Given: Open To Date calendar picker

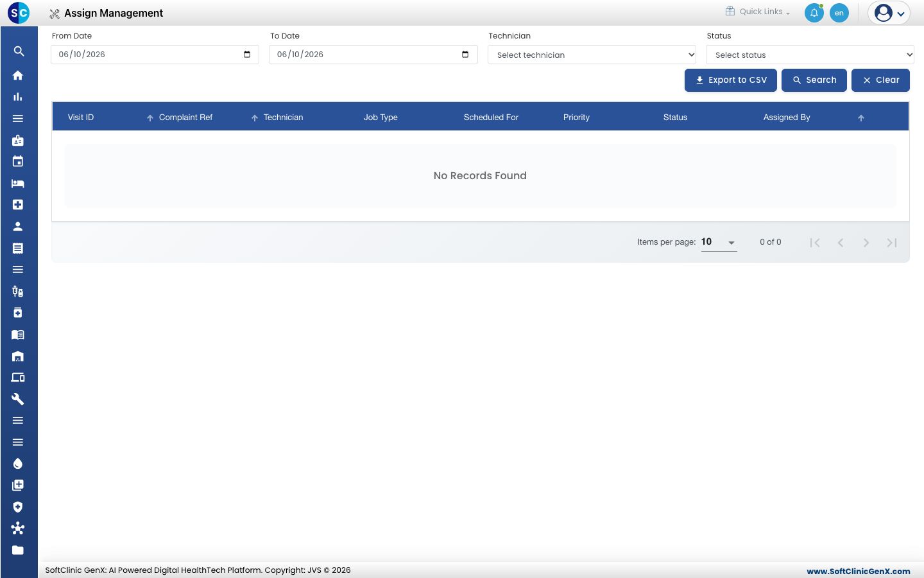Looking at the screenshot, I should (x=465, y=55).
